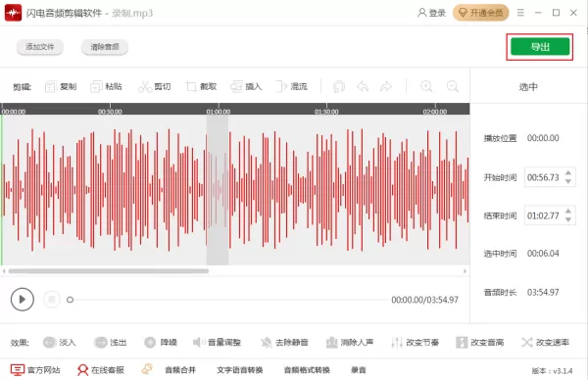Image resolution: width=588 pixels, height=380 pixels.
Task: Apply the 消除人声 remove vocals effect
Action: coord(350,342)
